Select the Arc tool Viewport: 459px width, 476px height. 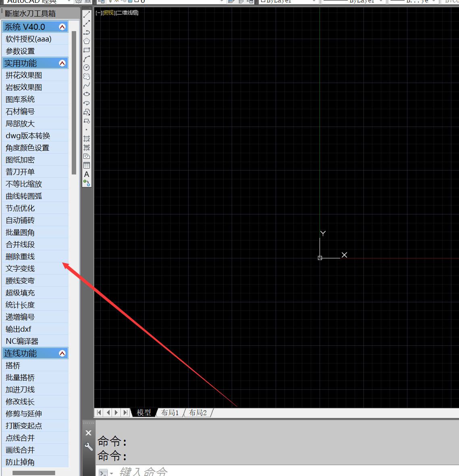pyautogui.click(x=87, y=58)
